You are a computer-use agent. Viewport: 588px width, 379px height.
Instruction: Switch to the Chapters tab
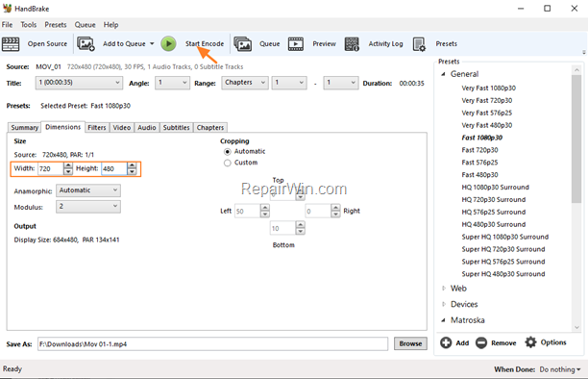tap(210, 128)
